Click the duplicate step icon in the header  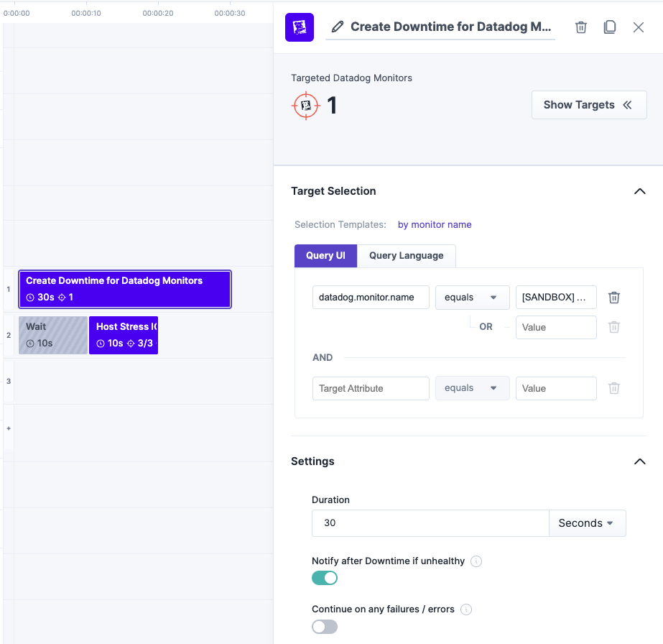[x=609, y=27]
